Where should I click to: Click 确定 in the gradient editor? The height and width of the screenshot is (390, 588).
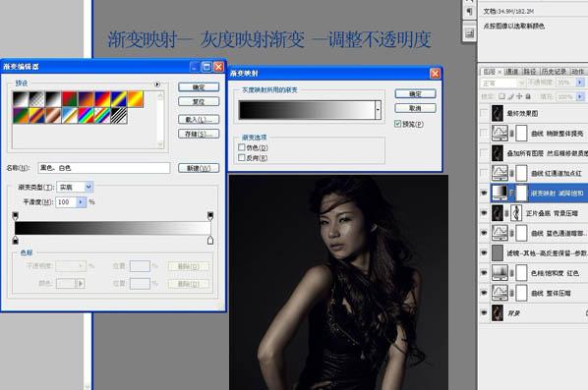pos(199,87)
